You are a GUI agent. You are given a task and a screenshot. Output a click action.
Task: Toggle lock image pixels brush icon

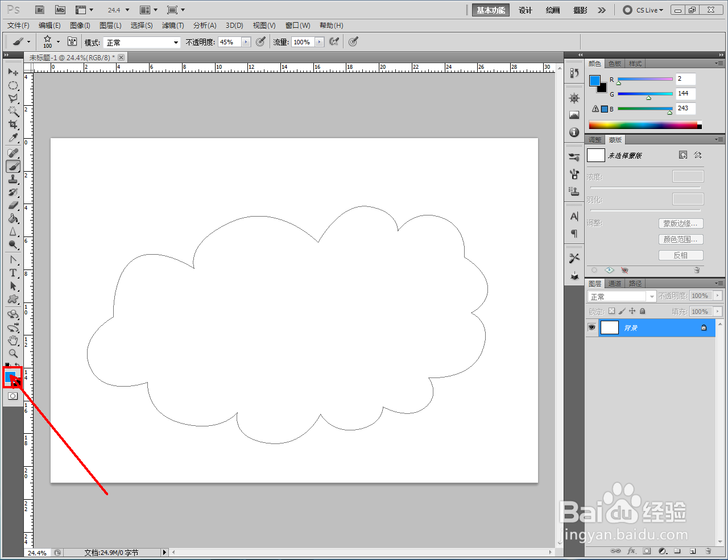click(622, 312)
